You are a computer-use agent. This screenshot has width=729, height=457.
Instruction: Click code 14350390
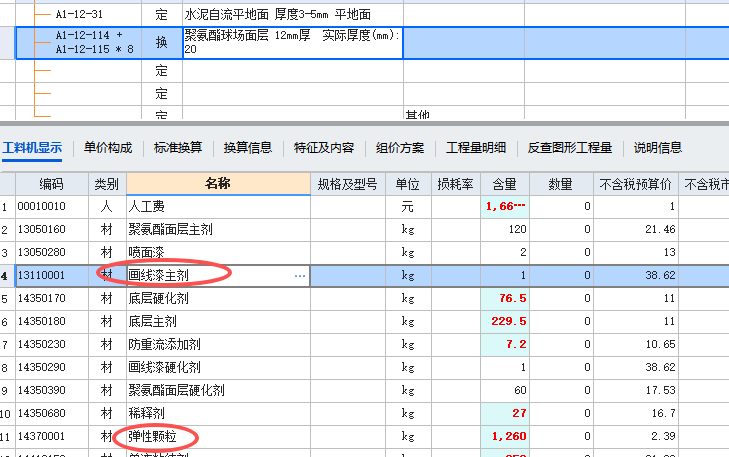click(41, 391)
